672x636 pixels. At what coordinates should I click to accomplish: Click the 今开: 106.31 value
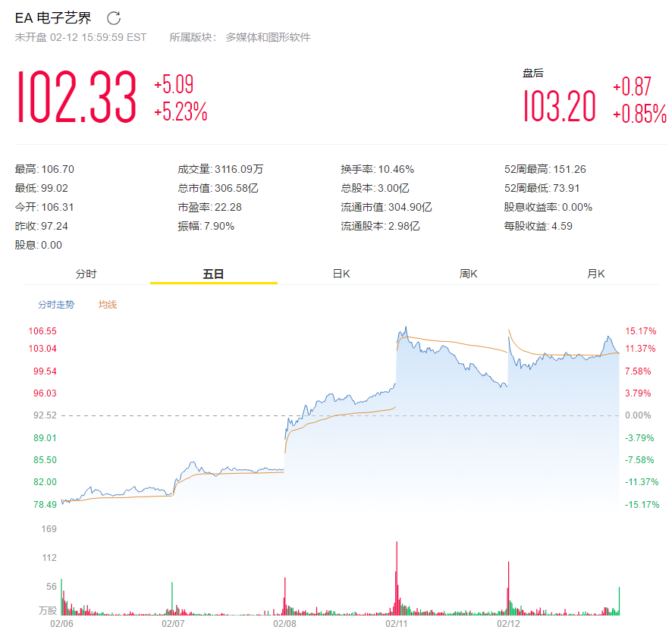click(x=45, y=207)
